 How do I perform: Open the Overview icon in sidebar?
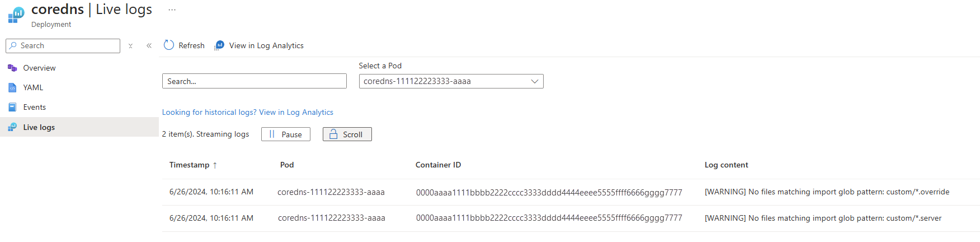[12, 68]
